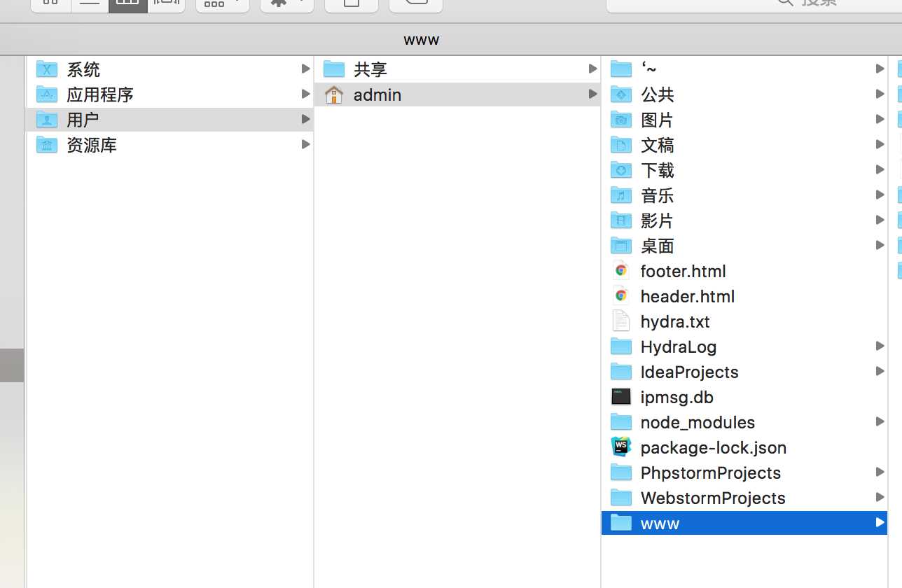Screen dimensions: 902x588
Task: Click the admin home house icon
Action: point(334,94)
